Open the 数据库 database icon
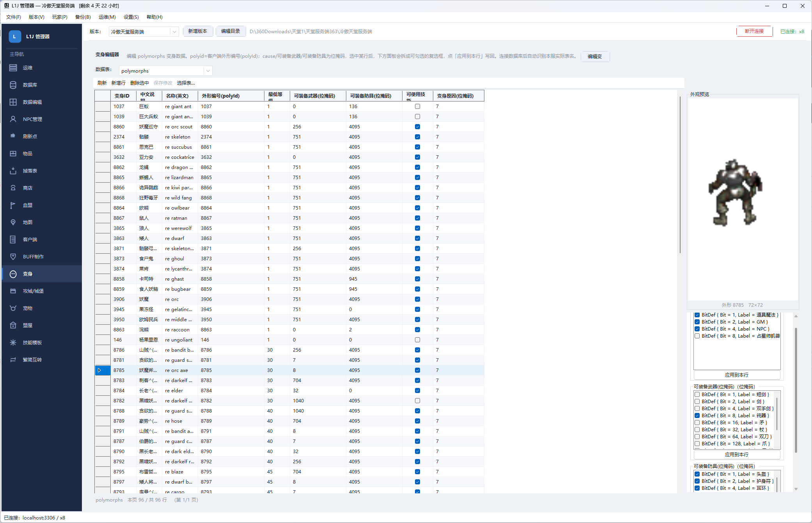 click(x=13, y=85)
